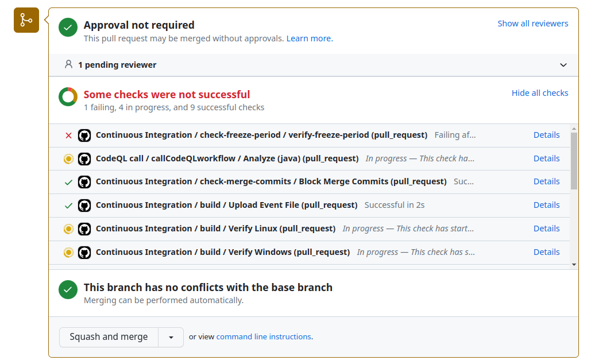This screenshot has width=591, height=364.
Task: Open command line instructions link
Action: (264, 336)
